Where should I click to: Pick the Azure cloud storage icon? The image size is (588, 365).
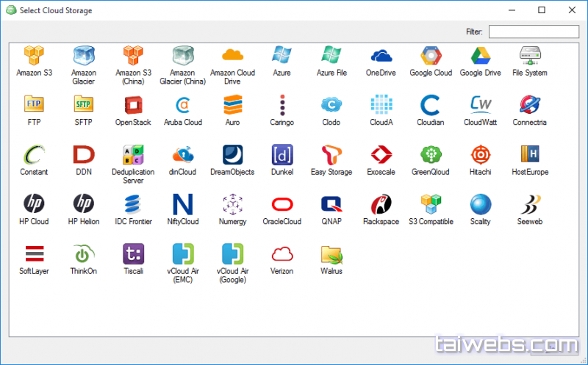tap(282, 56)
